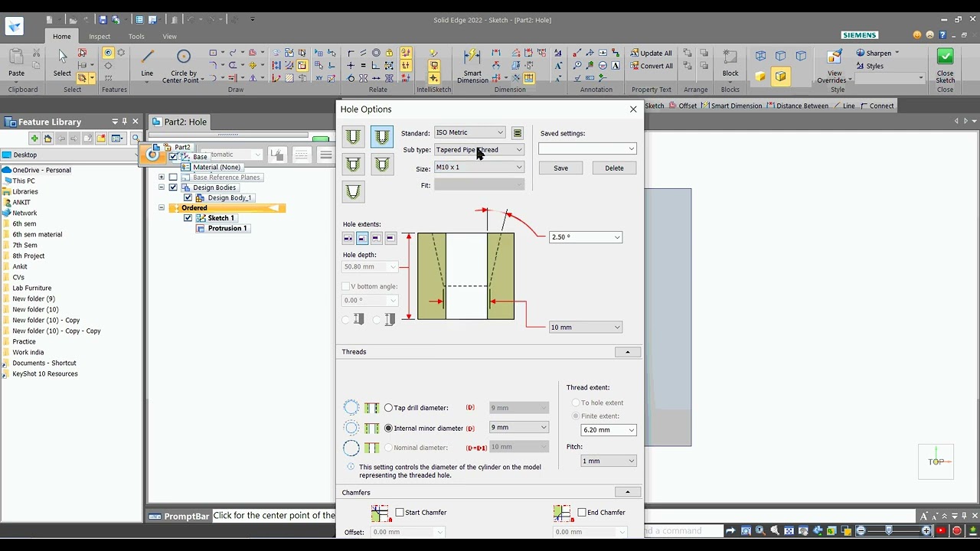Viewport: 980px width, 551px height.
Task: Click the Close Sketch button
Action: click(x=946, y=66)
